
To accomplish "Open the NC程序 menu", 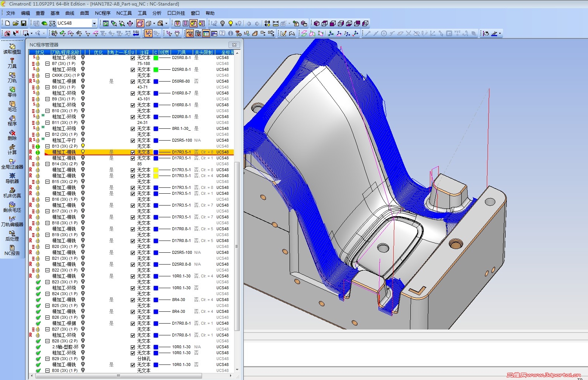I will tap(103, 13).
